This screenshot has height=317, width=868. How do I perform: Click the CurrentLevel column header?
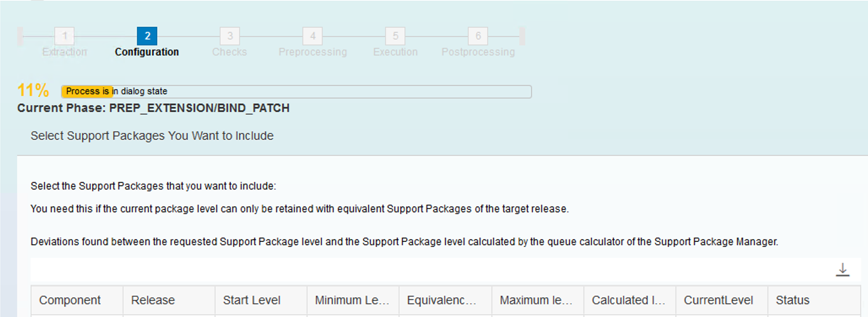tap(722, 300)
